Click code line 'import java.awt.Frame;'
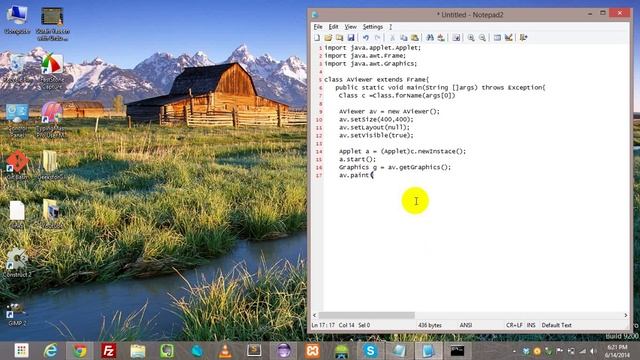Screen dimensions: 640x360 365,56
